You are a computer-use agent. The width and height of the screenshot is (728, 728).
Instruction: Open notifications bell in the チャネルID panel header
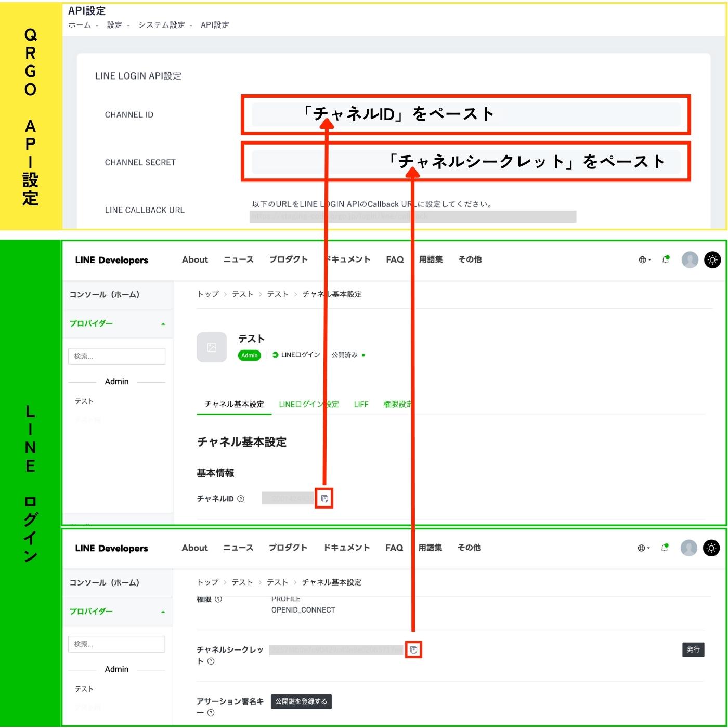(x=666, y=259)
